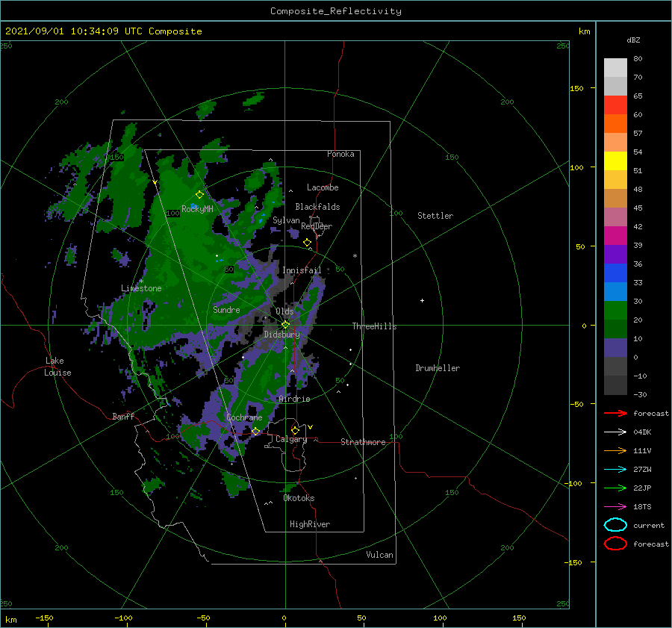Select the red 60-65 dBZ swatch
Viewport: 672px width, 628px height.
(615, 105)
